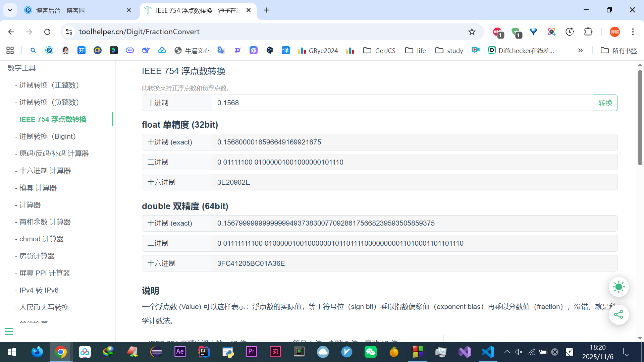Screen dimensions: 644x362
Task: Toggle the light/dark theme sun button
Action: (619, 287)
